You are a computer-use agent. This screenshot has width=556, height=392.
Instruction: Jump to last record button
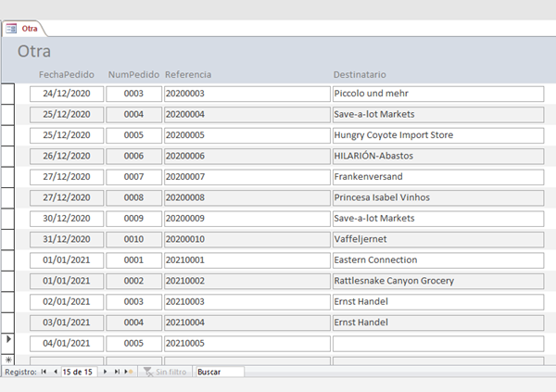(x=117, y=372)
